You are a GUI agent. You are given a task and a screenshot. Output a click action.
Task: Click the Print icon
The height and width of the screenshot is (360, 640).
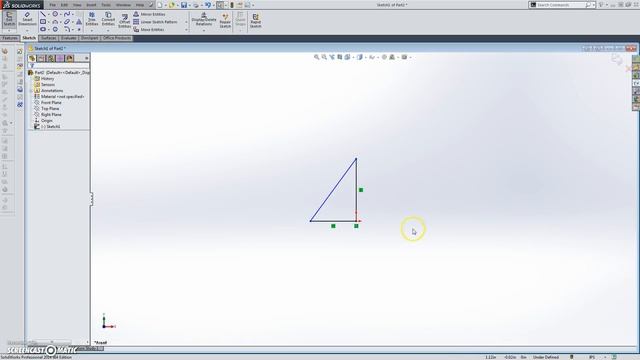point(196,5)
